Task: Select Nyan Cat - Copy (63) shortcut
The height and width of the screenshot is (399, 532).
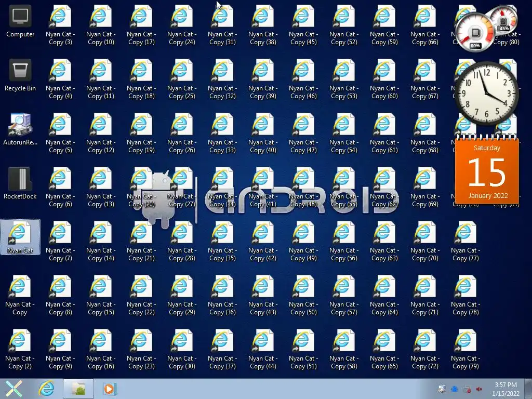Action: [384, 241]
